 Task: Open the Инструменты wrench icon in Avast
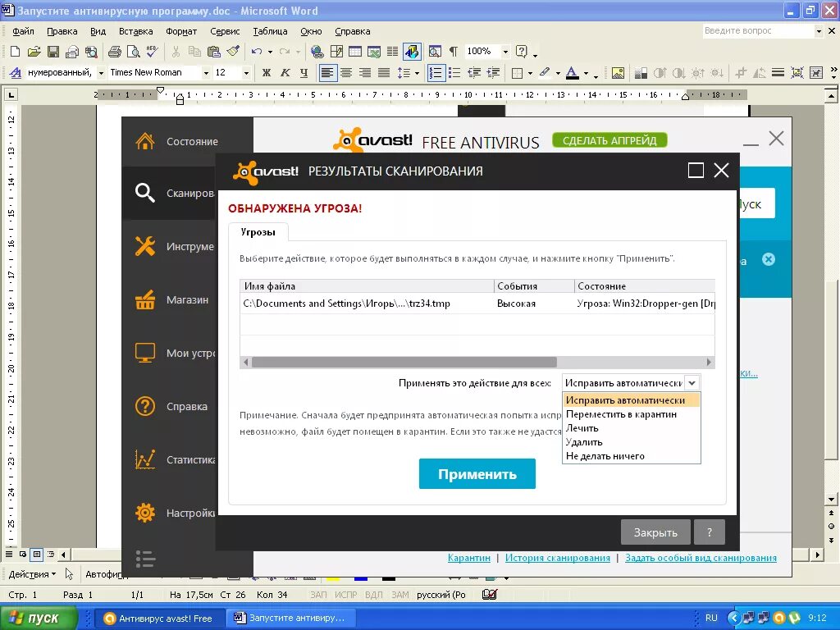point(145,246)
